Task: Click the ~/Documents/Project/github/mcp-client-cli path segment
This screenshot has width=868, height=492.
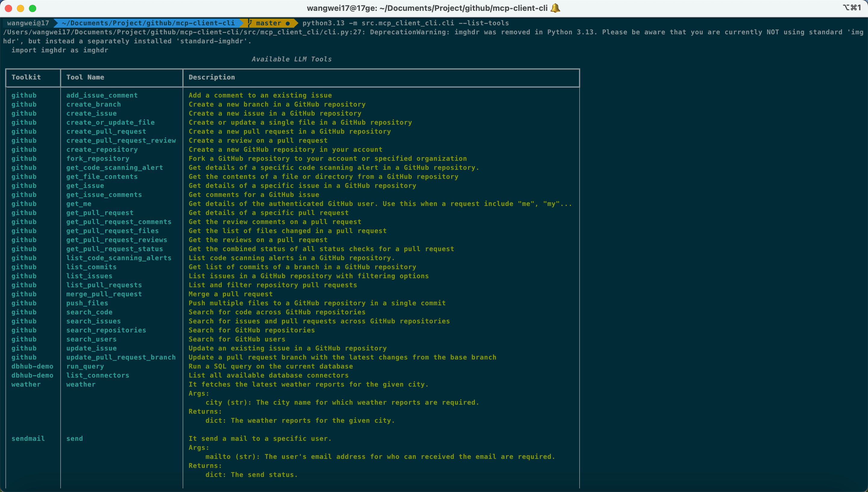Action: click(148, 23)
